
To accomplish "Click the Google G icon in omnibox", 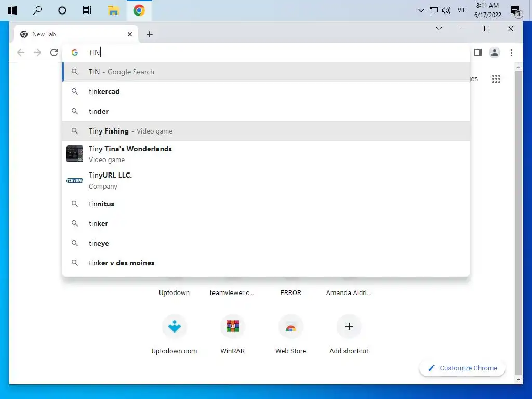I will pos(75,52).
